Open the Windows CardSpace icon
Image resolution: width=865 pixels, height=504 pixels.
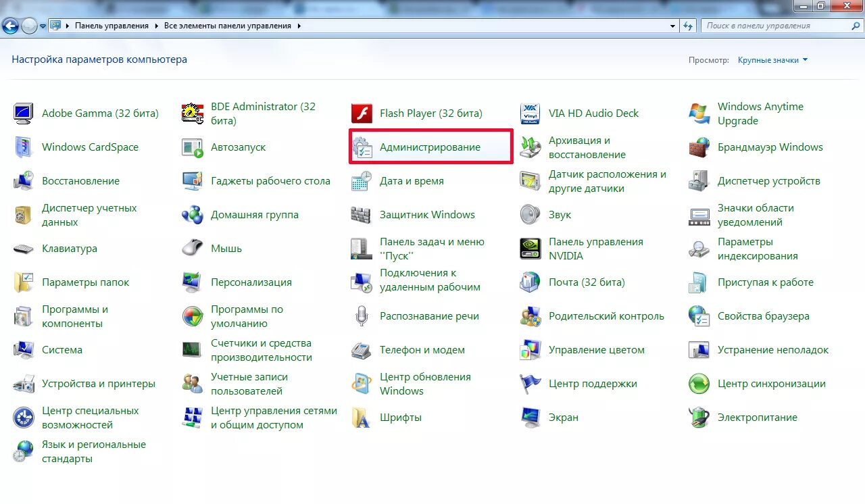tap(24, 147)
